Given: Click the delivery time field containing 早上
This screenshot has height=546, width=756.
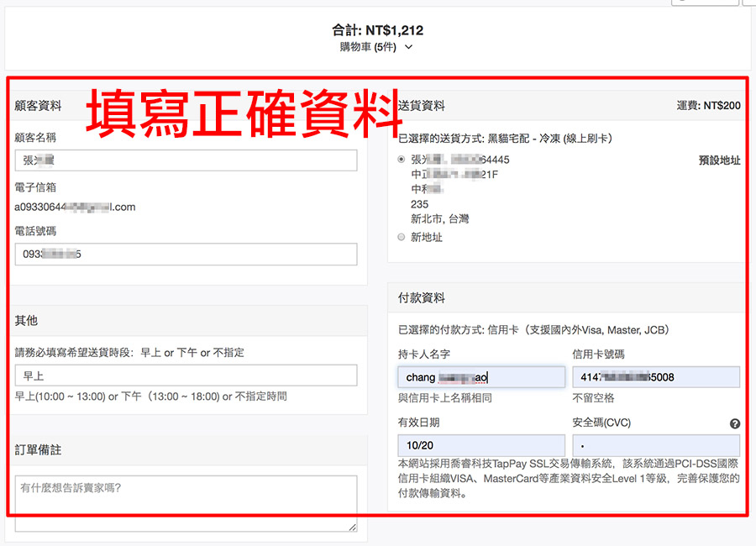Looking at the screenshot, I should click(186, 375).
